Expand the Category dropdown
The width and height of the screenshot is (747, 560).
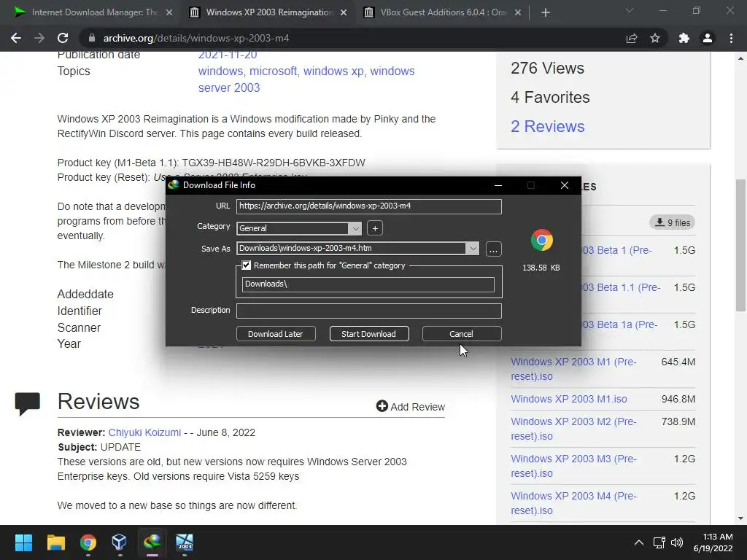[x=355, y=228]
